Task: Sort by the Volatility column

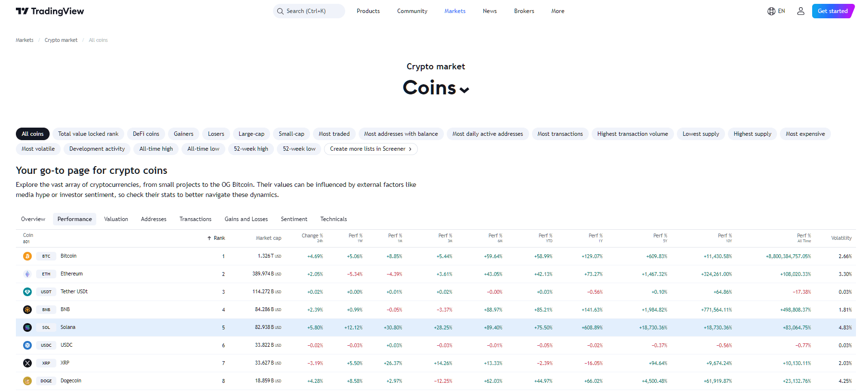Action: pyautogui.click(x=841, y=238)
